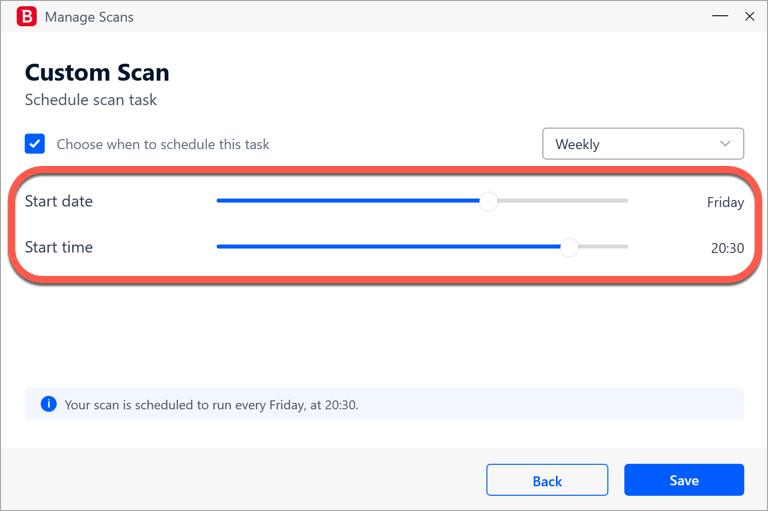Viewport: 768px width, 511px height.
Task: Click the blue filled portion of Start time track
Action: click(x=388, y=247)
